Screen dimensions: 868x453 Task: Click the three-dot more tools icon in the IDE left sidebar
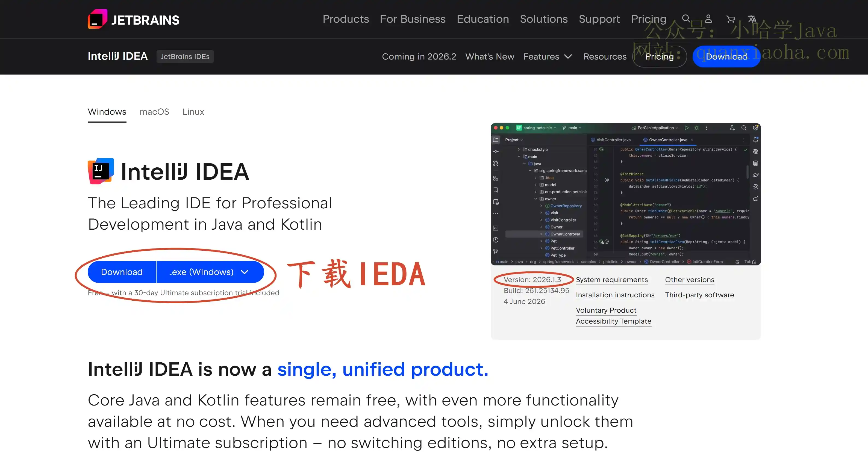tap(496, 214)
